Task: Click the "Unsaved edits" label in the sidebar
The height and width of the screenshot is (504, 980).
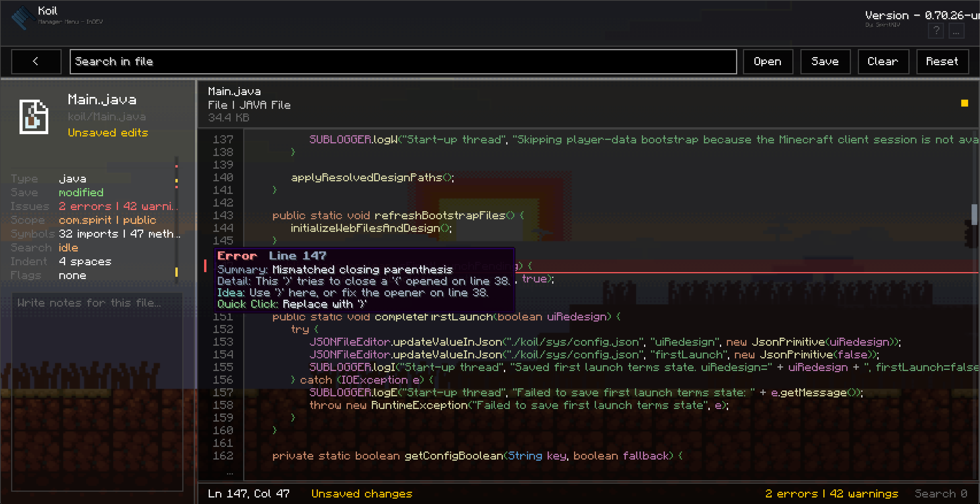Action: click(x=108, y=132)
